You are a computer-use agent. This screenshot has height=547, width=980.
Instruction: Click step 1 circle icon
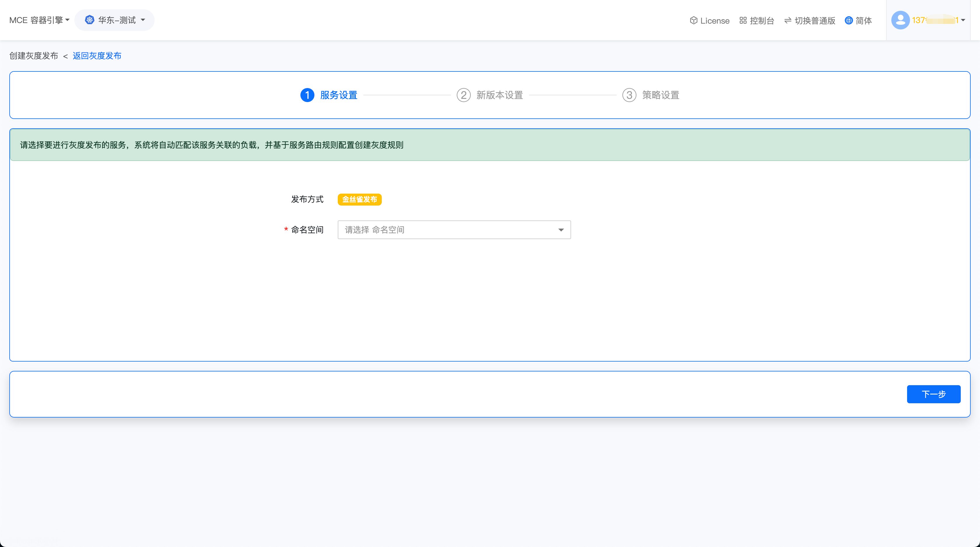[x=307, y=95]
